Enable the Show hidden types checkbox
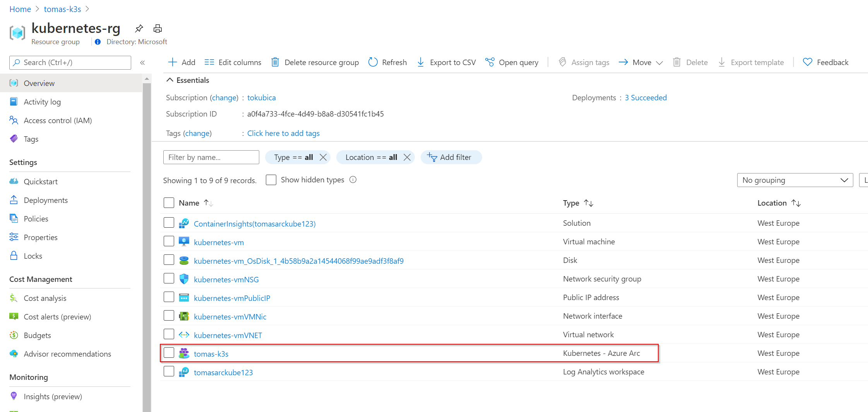868x412 pixels. (x=271, y=180)
